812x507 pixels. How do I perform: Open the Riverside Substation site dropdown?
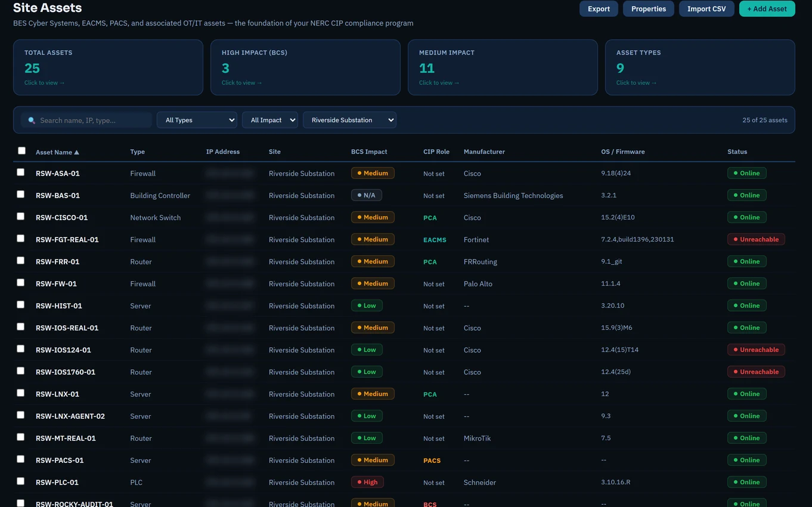(349, 120)
